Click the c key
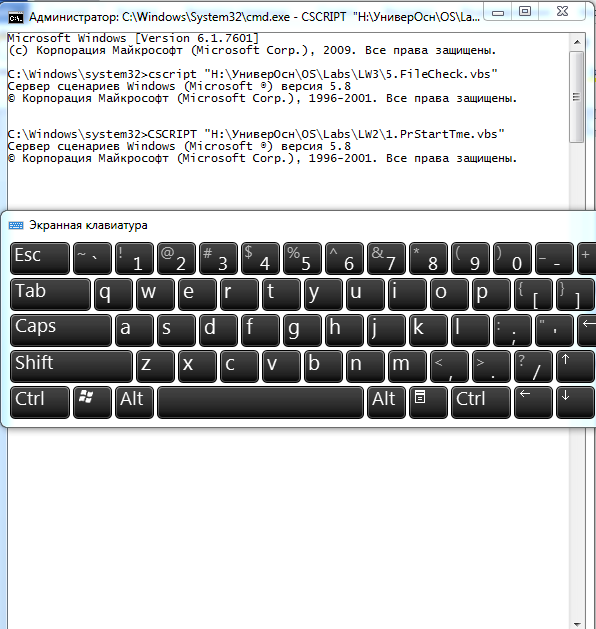Image resolution: width=596 pixels, height=629 pixels. (x=239, y=366)
